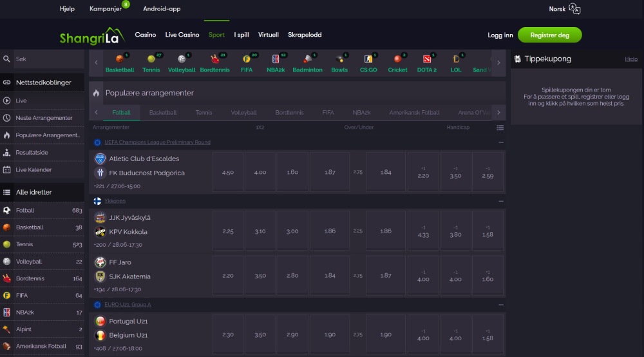Click the search magnifier icon
Viewport: 644px width, 357px height.
click(x=6, y=59)
